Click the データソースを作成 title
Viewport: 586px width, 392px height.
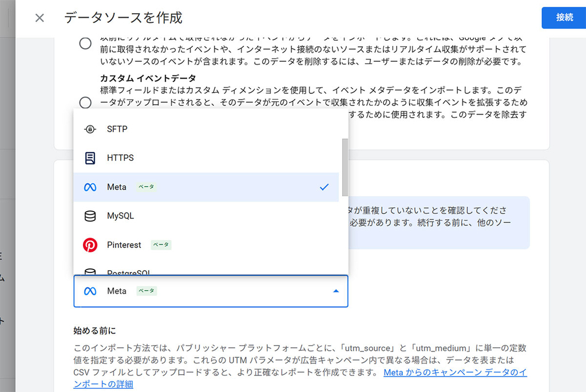tap(124, 18)
